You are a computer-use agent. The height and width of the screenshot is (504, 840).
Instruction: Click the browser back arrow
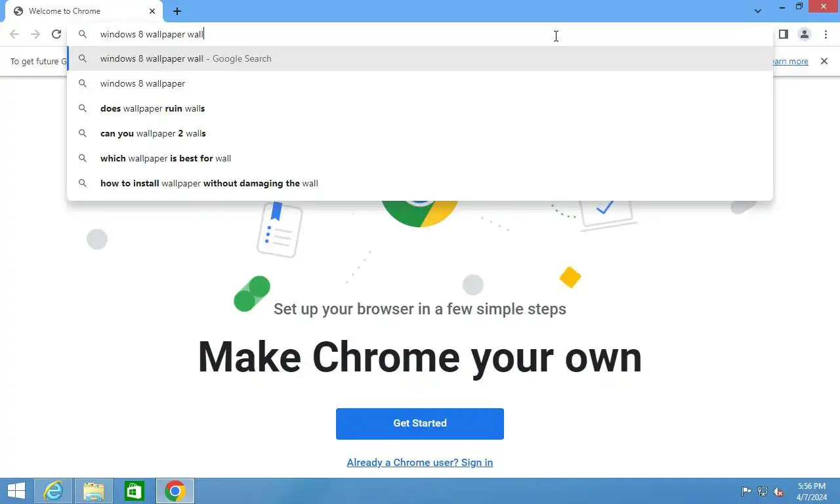click(14, 34)
